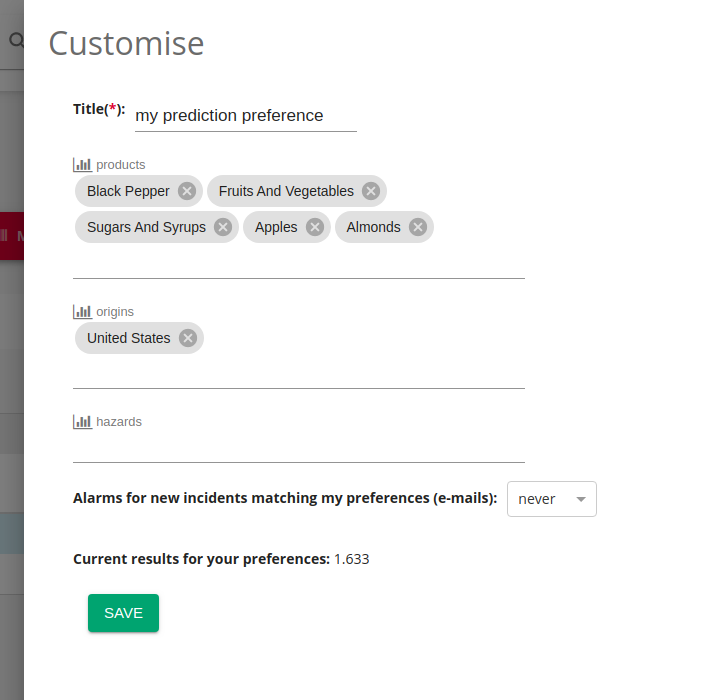The width and height of the screenshot is (709, 700).
Task: Click the empty origins input line
Action: click(298, 372)
